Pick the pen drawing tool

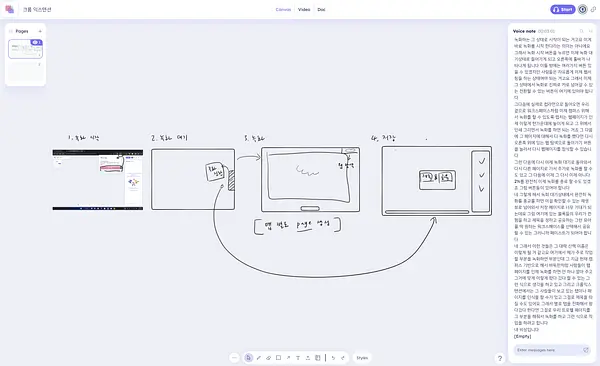259,358
